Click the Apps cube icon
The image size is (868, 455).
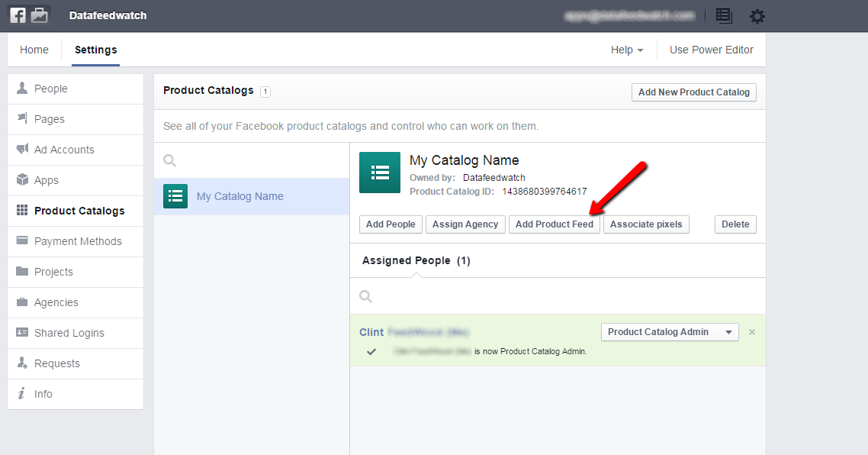pos(22,179)
